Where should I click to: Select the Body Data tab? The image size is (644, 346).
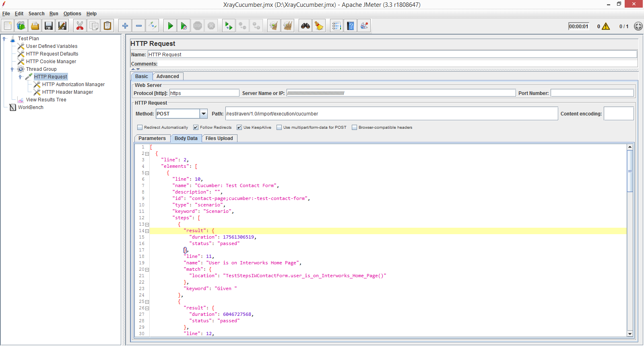click(x=186, y=138)
